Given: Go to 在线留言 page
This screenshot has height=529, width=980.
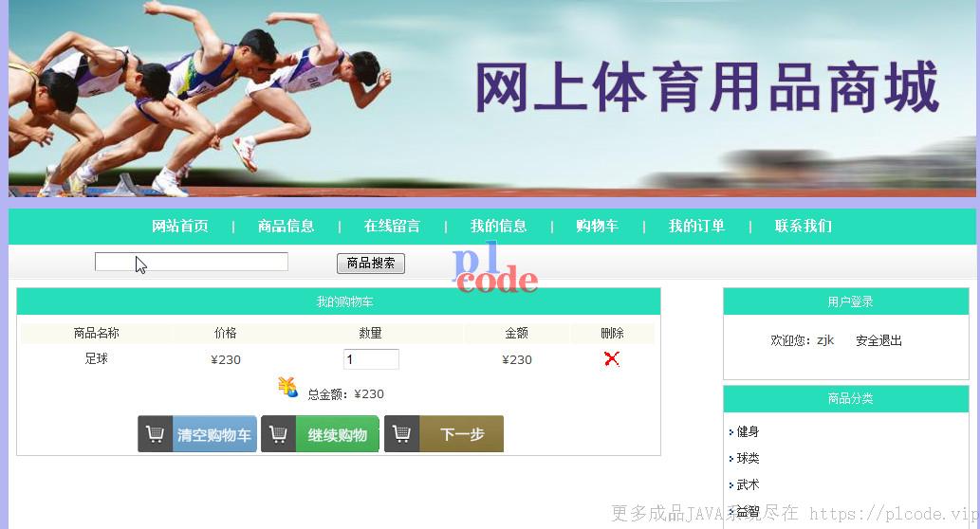Looking at the screenshot, I should [392, 226].
